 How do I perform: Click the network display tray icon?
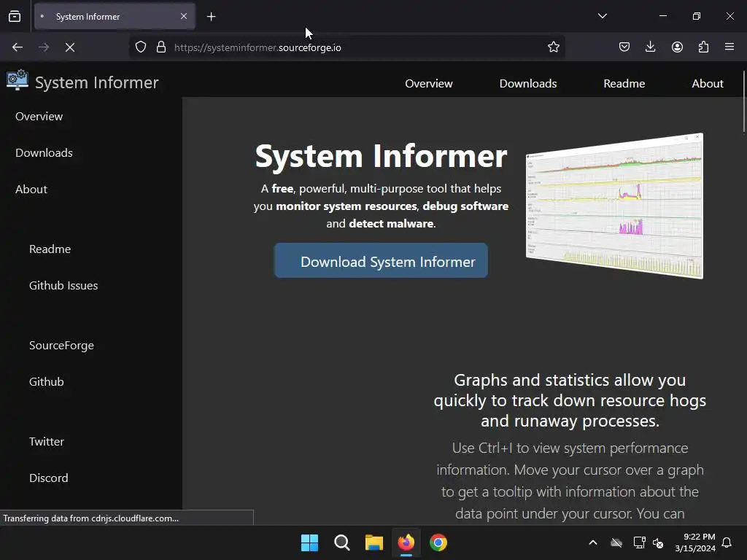click(x=639, y=542)
